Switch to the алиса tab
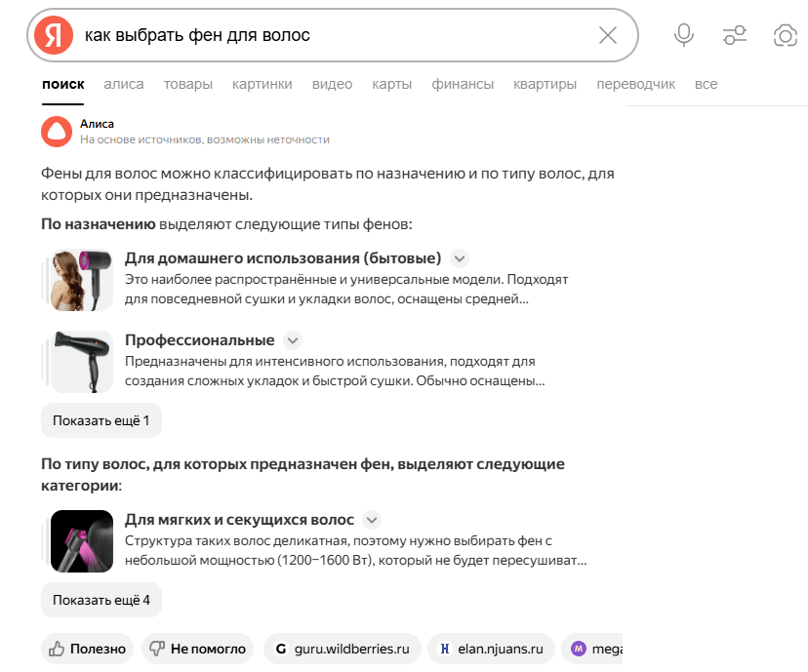The width and height of the screenshot is (808, 672). pyautogui.click(x=124, y=84)
